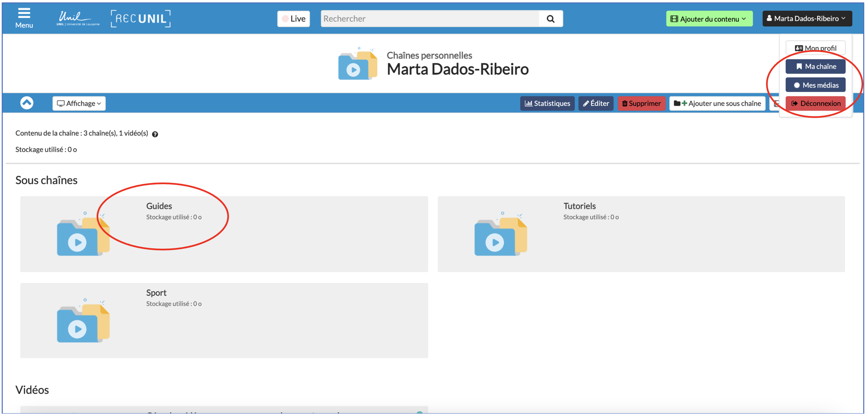Click the help question mark icon
The width and height of the screenshot is (868, 417).
point(155,134)
